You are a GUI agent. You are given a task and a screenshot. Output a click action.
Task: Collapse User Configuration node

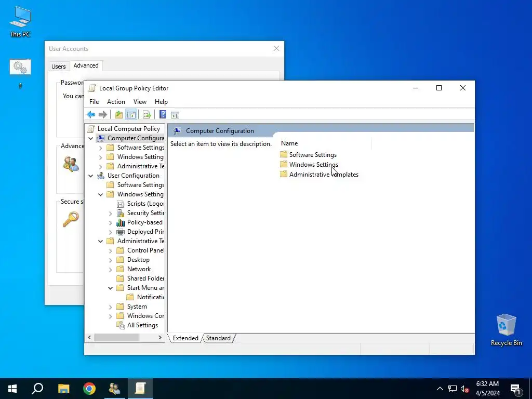[90, 176]
